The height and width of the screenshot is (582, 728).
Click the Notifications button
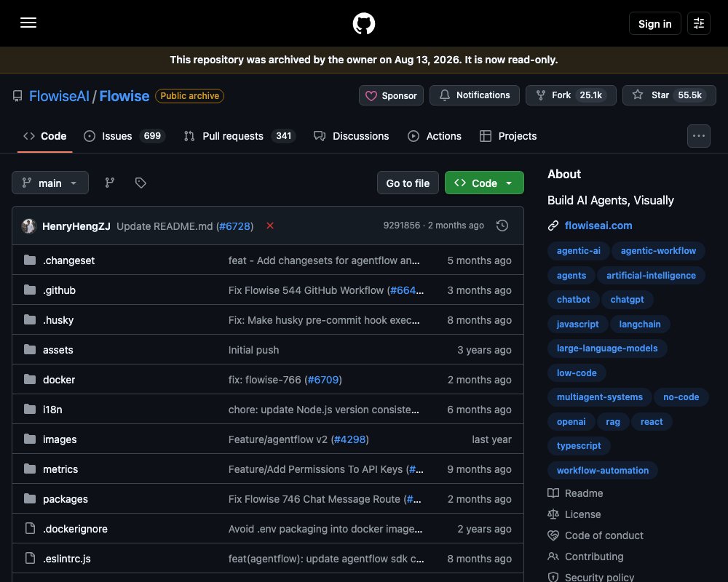[x=475, y=95]
